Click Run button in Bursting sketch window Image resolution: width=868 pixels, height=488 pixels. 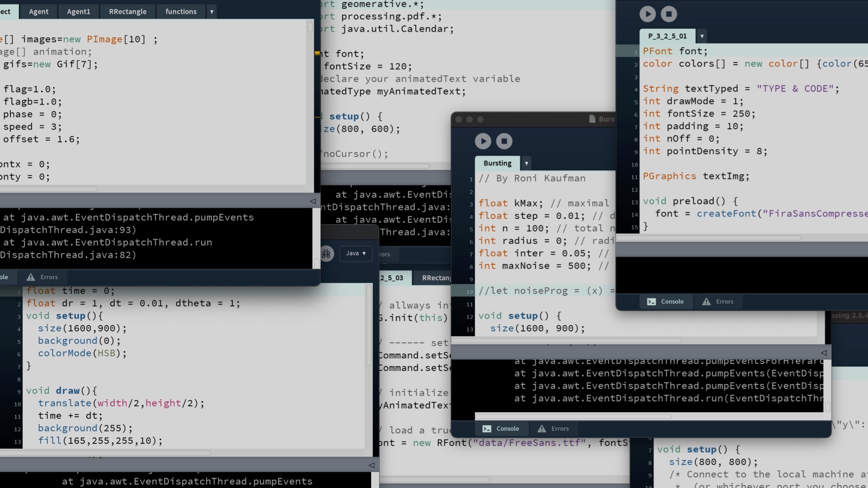coord(483,141)
